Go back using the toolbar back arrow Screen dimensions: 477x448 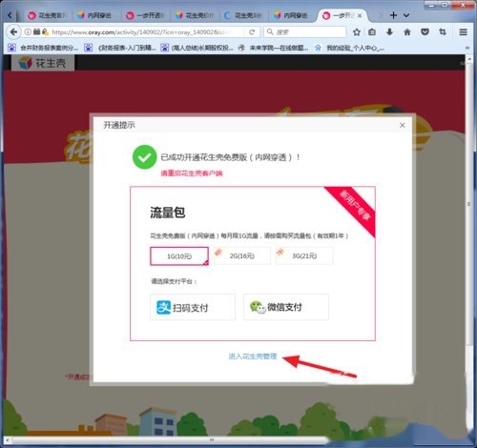point(13,32)
